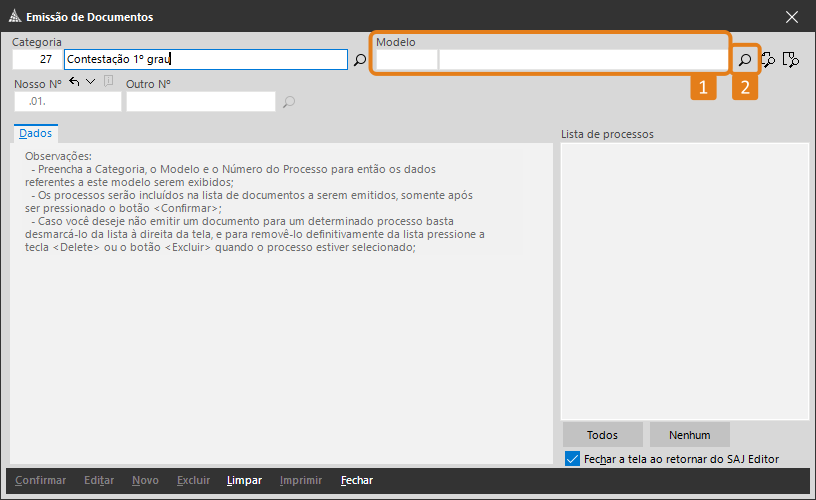This screenshot has height=500, width=816.
Task: Click Fechar in the bottom bar
Action: click(x=357, y=481)
